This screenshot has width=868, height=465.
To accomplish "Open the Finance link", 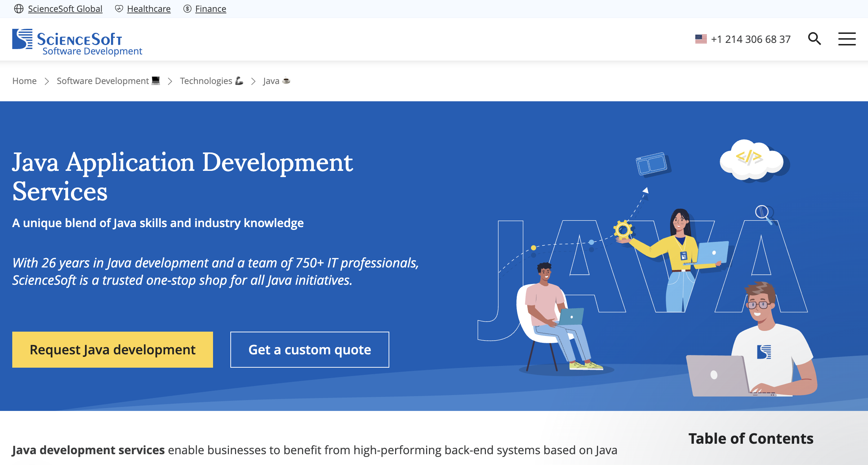I will point(211,9).
